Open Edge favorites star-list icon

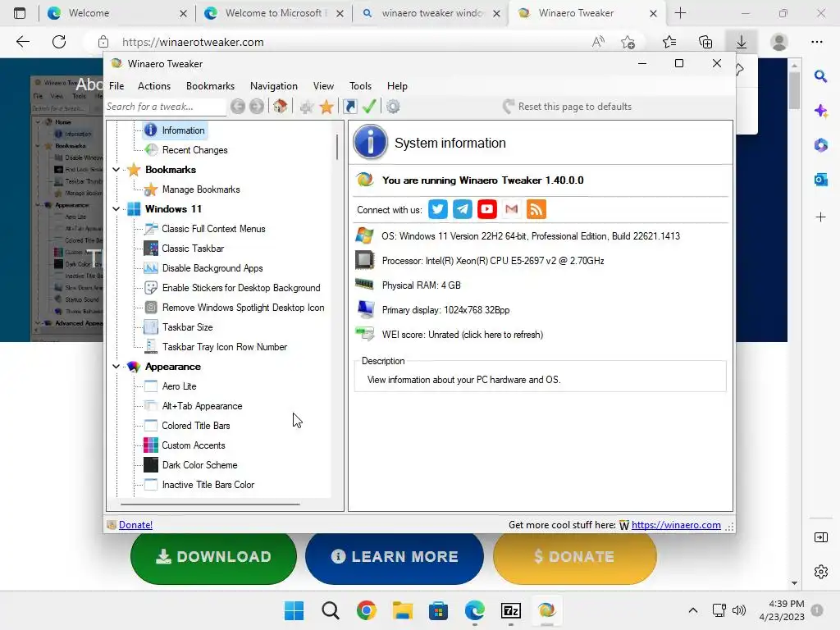pos(669,42)
